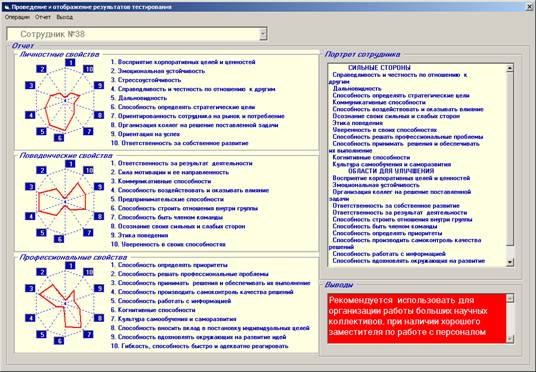Click the down arrow of the Выводы scrollbar
536x372 pixels.
click(x=510, y=339)
